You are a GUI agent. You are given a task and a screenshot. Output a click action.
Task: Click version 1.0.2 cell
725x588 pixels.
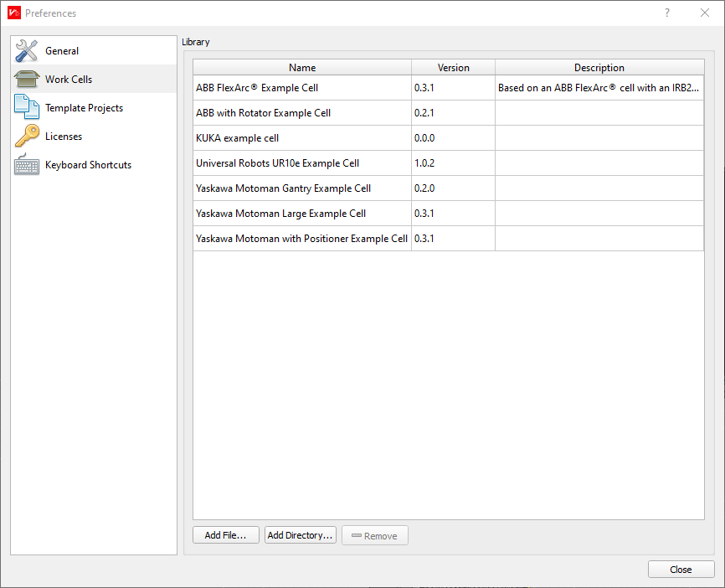tap(453, 162)
